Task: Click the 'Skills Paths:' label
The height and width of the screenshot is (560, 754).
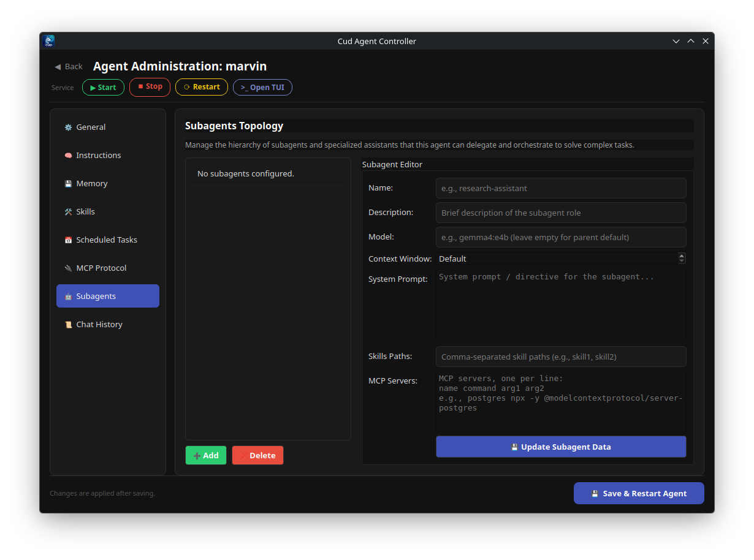Action: pos(390,356)
